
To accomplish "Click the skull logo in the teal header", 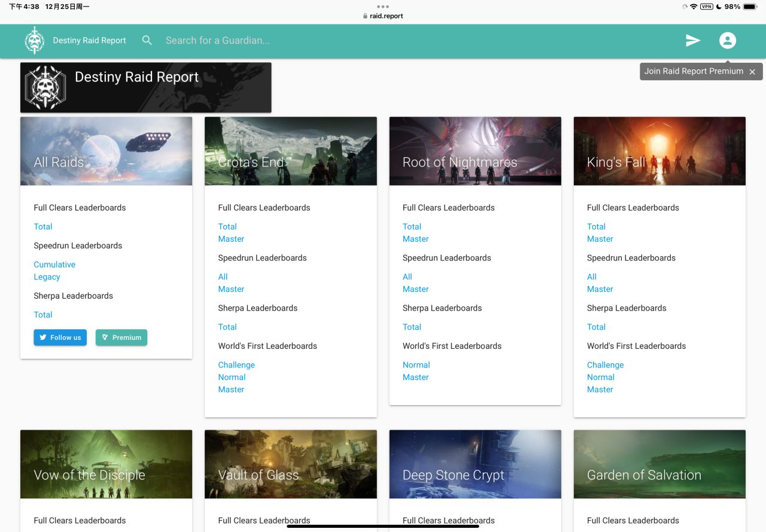I will click(34, 41).
